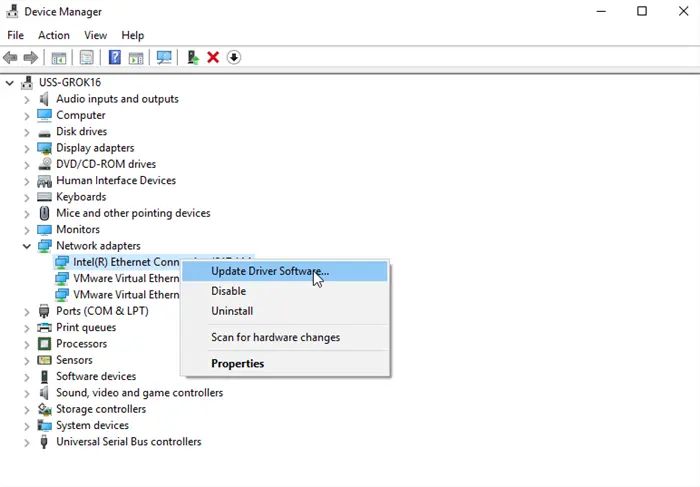Click the Show/Hide Console Tree toolbar icon
700x487 pixels.
[58, 58]
